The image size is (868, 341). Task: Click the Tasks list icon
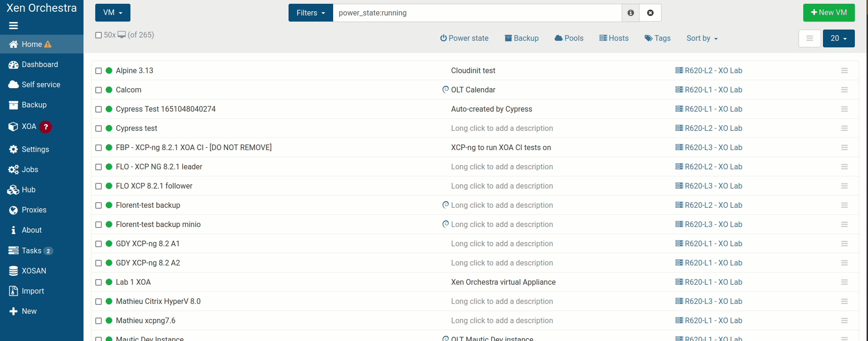coord(13,250)
